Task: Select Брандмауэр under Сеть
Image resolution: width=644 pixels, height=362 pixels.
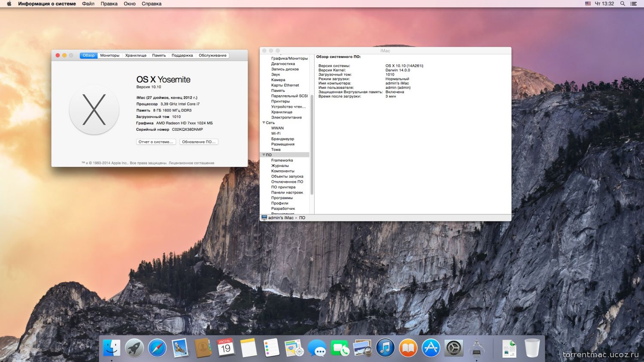Action: 283,139
